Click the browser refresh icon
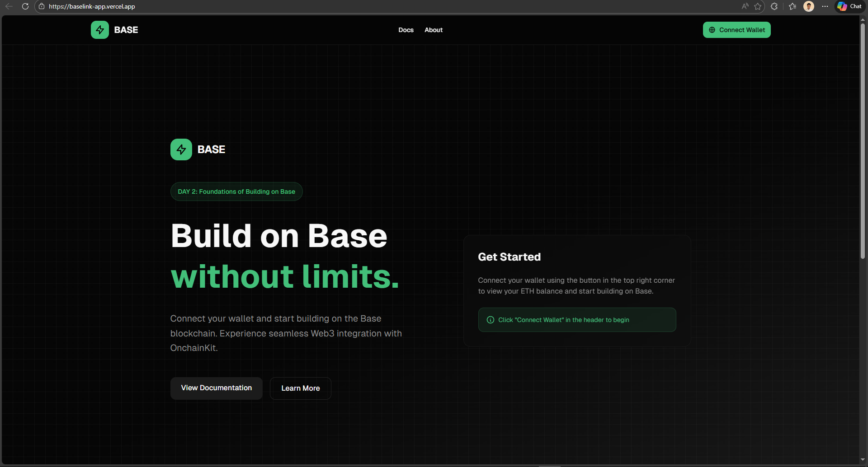The height and width of the screenshot is (467, 868). (25, 6)
